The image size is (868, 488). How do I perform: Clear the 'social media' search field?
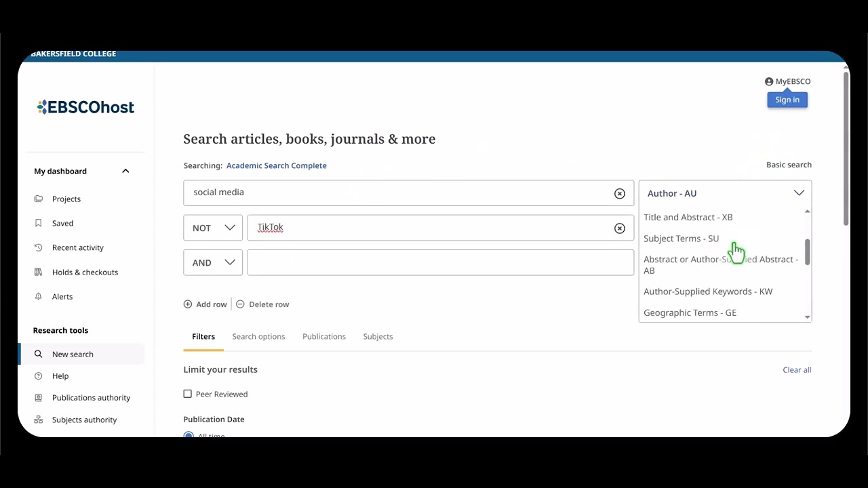(x=619, y=194)
